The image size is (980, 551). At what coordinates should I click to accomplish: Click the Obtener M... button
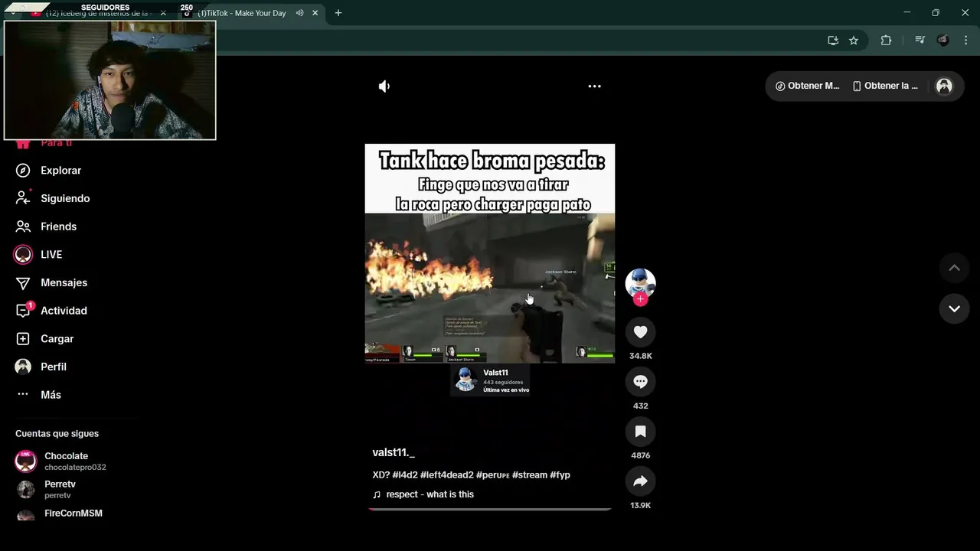[x=808, y=86]
